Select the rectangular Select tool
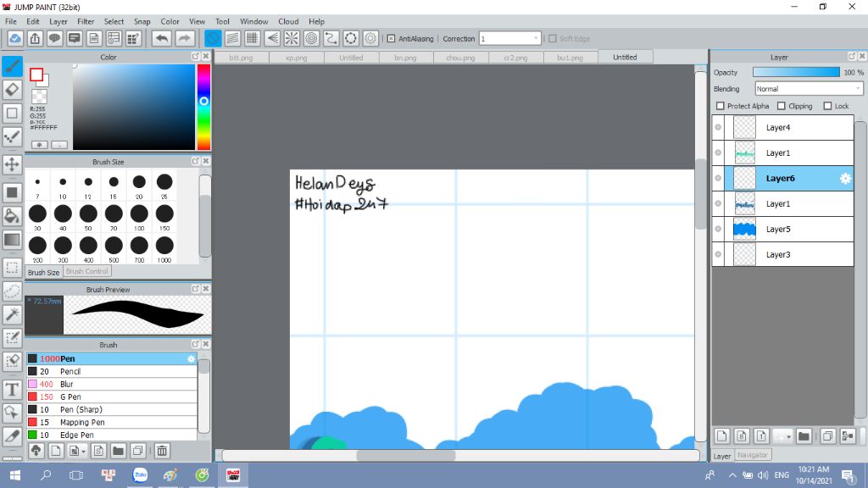Image resolution: width=868 pixels, height=488 pixels. point(12,268)
